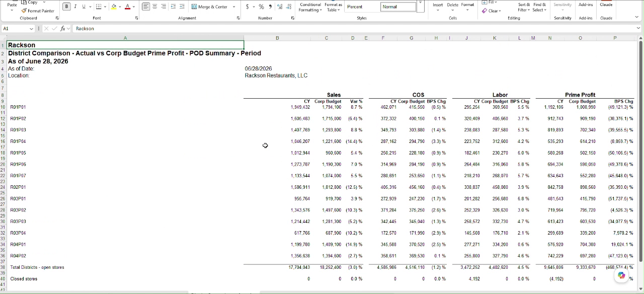The height and width of the screenshot is (294, 644).
Task: Open Name Box dropdown arrow
Action: pos(31,29)
